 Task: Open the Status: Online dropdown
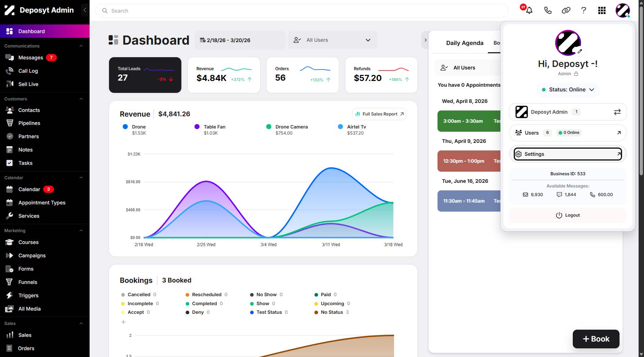[568, 90]
